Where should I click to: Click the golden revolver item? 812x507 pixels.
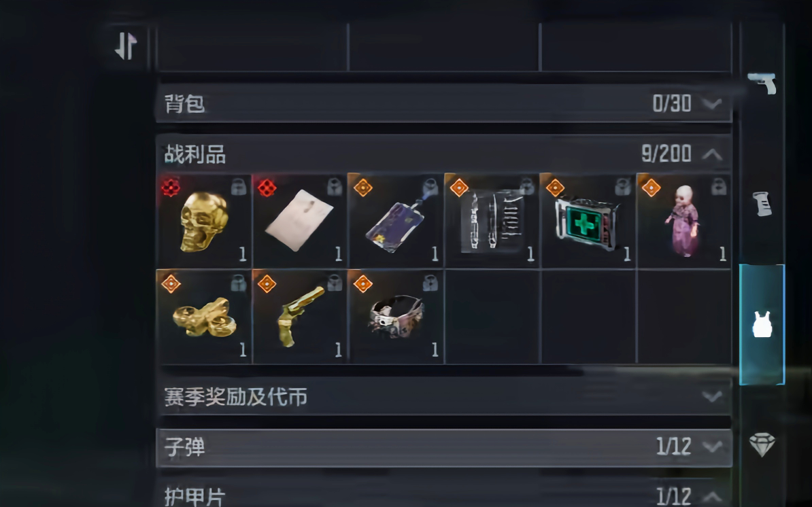click(300, 317)
